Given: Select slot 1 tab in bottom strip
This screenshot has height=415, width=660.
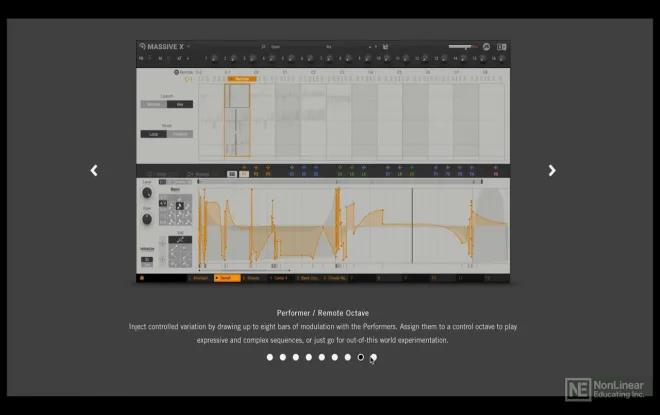Looking at the screenshot, I should click(x=200, y=278).
